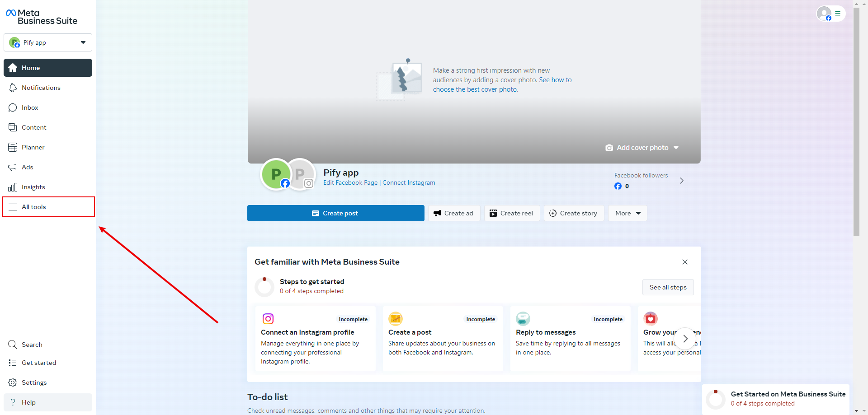Click the Add cover photo camera icon
Image resolution: width=868 pixels, height=415 pixels.
coord(609,148)
